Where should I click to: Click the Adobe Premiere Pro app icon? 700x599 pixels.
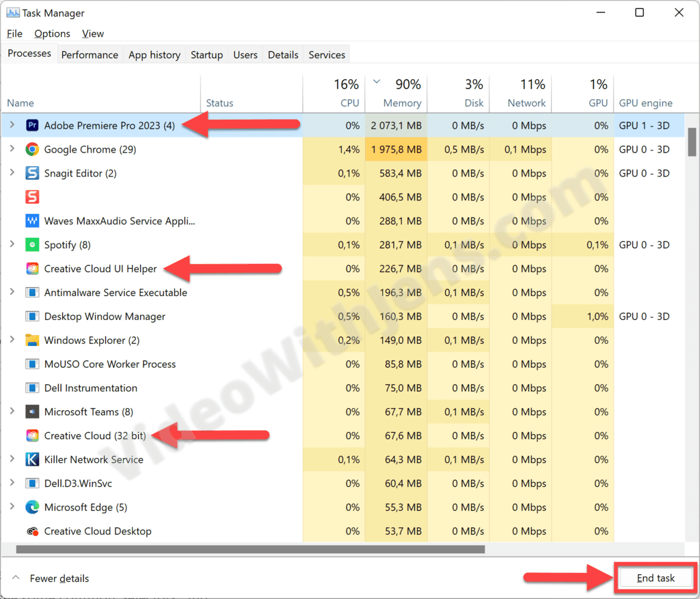coord(32,126)
